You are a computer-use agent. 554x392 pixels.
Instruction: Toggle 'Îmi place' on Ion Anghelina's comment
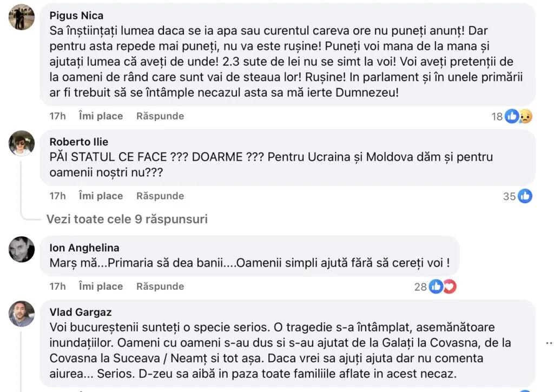pyautogui.click(x=101, y=286)
